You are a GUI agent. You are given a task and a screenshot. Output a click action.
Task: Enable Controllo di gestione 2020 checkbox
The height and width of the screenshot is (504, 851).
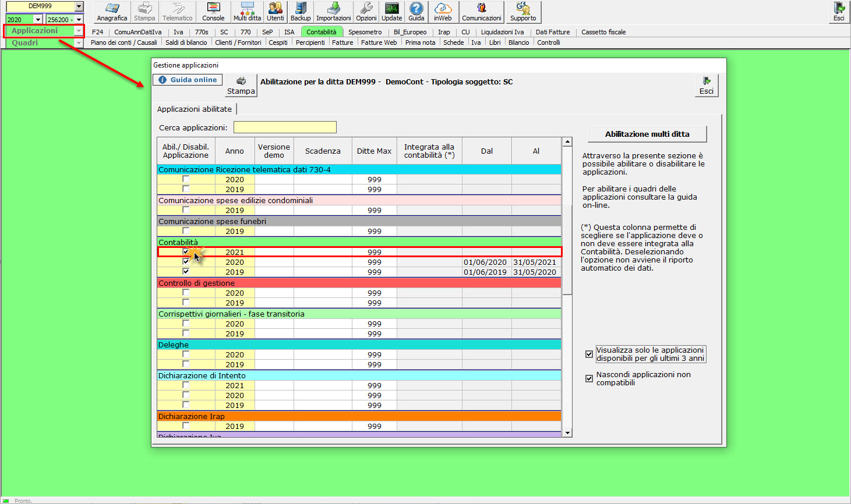coord(186,293)
